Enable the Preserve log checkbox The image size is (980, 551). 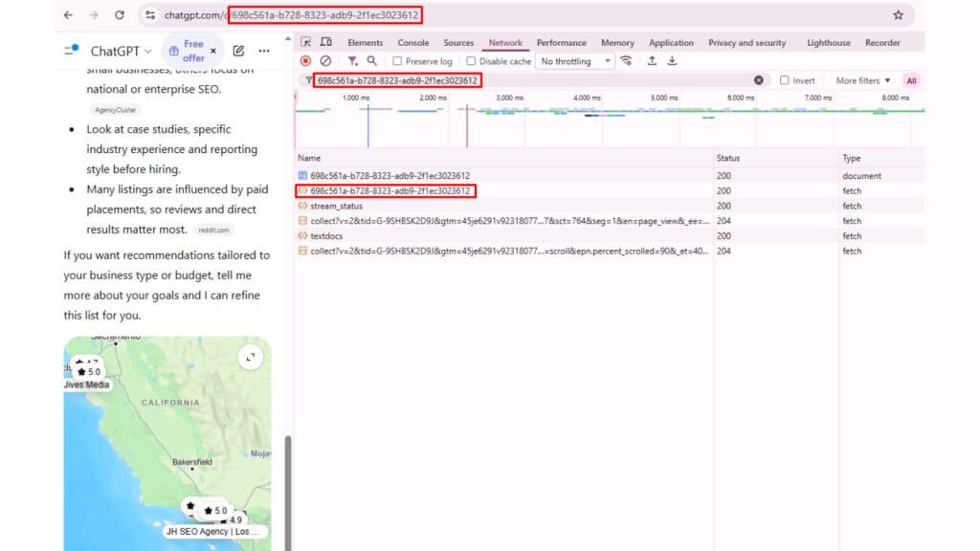[x=397, y=61]
